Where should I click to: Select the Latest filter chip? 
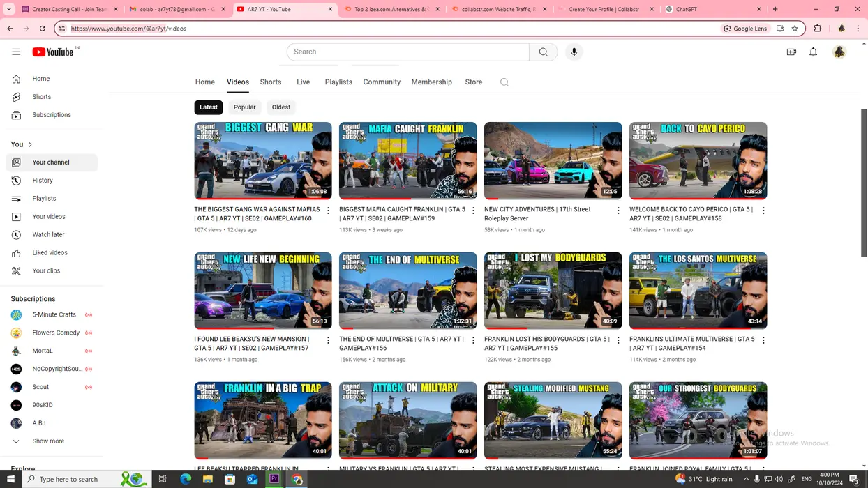tap(209, 107)
